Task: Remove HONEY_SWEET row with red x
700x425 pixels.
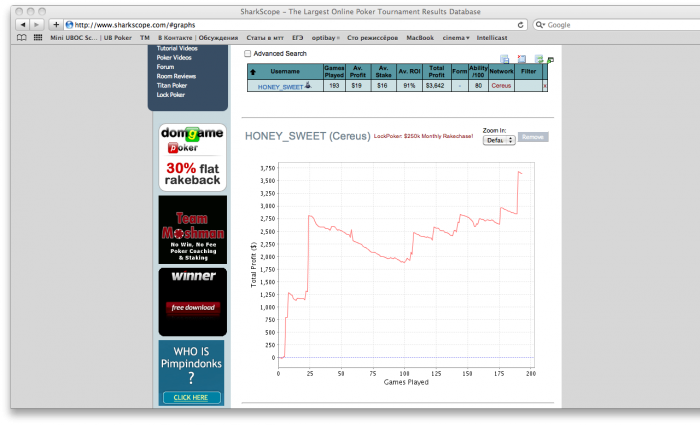Action: tap(545, 86)
